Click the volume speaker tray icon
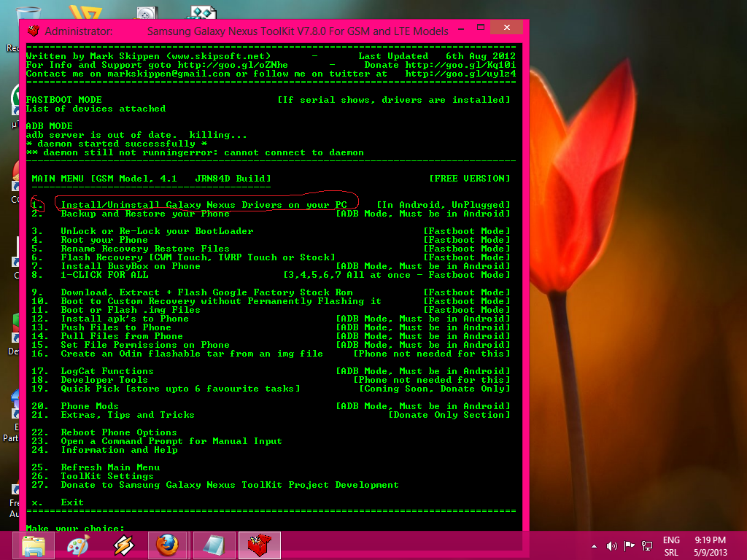This screenshot has height=560, width=747. [x=611, y=545]
